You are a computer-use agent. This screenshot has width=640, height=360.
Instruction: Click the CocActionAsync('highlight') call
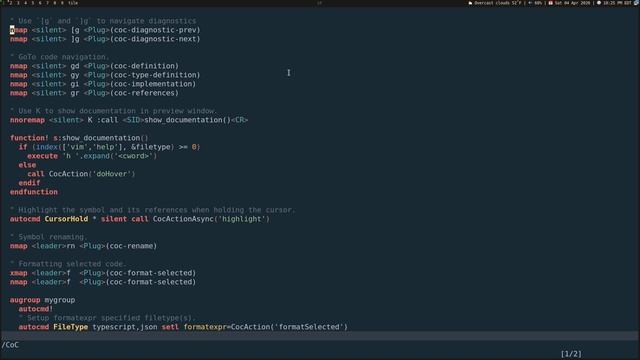pyautogui.click(x=211, y=218)
